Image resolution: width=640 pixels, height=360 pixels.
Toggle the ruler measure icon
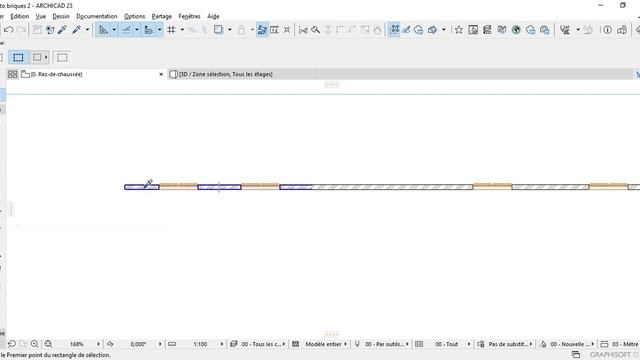(149, 30)
